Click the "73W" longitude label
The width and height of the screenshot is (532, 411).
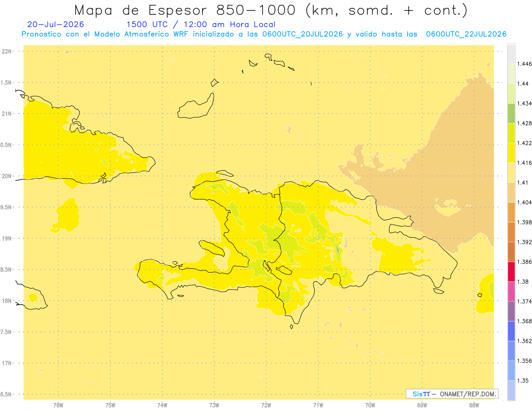point(214,405)
